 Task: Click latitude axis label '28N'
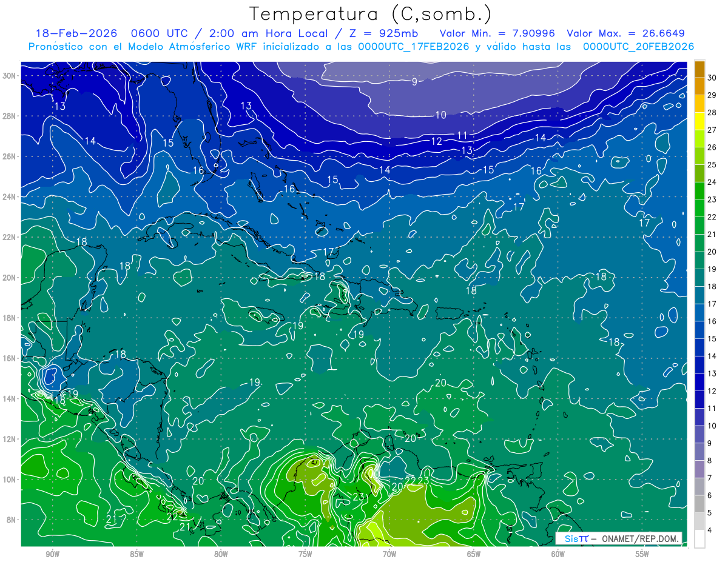[x=10, y=116]
